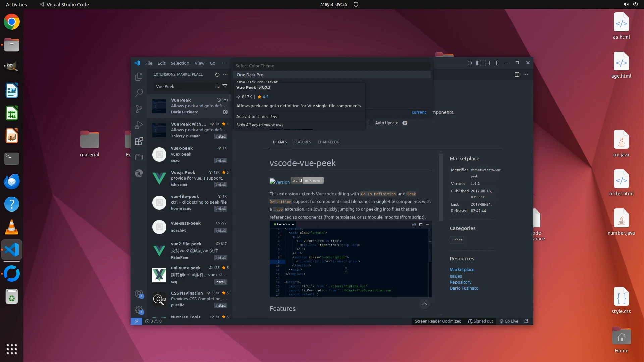
Task: Open the Repository resource link
Action: [x=460, y=282]
